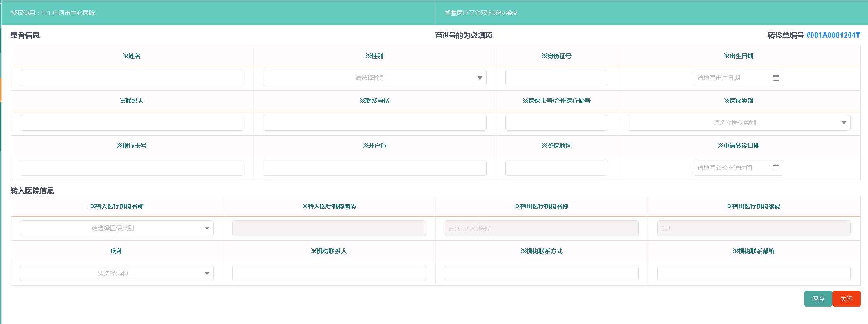The image size is (868, 324).
Task: Focus the 医保卡号 insurance card number field
Action: tap(556, 123)
